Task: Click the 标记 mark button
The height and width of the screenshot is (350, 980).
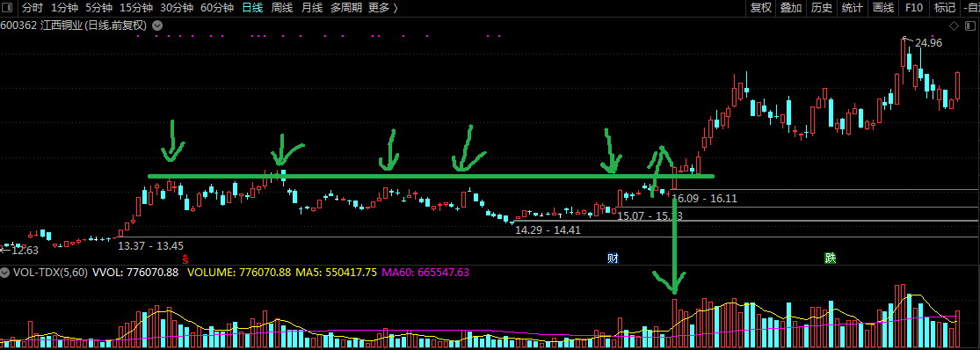Action: tap(944, 8)
